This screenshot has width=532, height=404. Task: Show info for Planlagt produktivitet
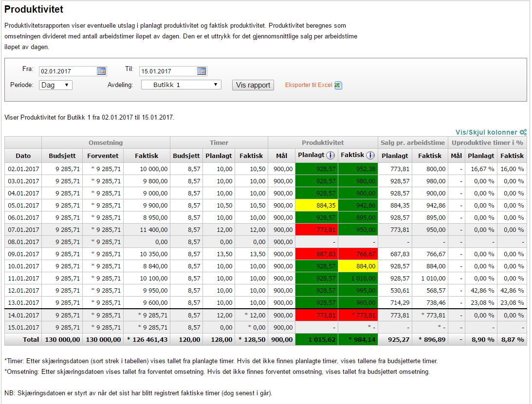(330, 155)
